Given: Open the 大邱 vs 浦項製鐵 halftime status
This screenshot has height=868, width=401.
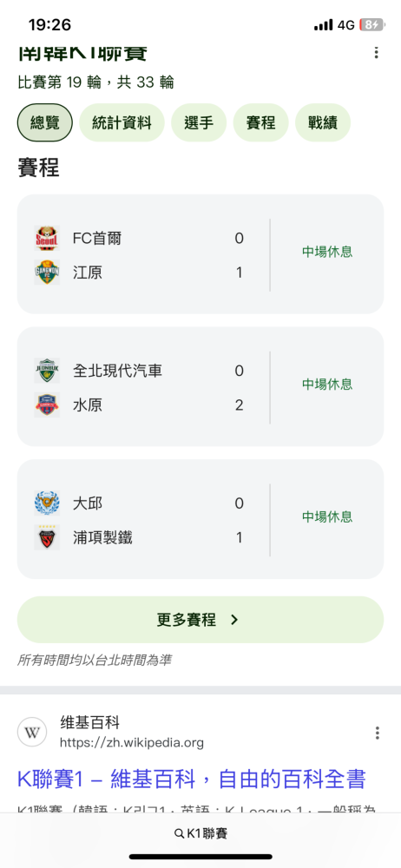Looking at the screenshot, I should 327,517.
